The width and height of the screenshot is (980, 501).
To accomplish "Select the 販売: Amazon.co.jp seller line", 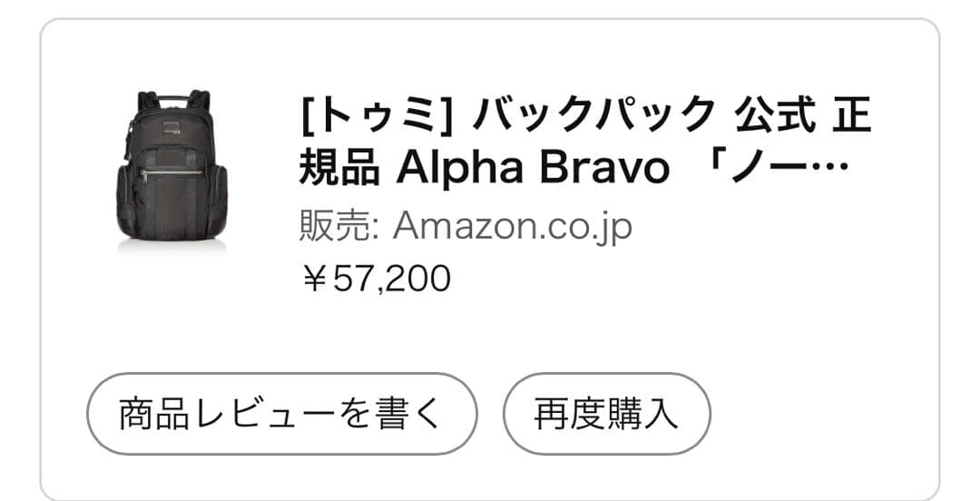I will point(465,227).
